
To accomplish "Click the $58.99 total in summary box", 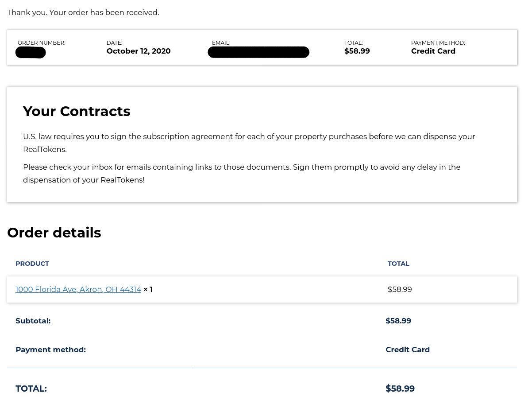I will tap(357, 51).
